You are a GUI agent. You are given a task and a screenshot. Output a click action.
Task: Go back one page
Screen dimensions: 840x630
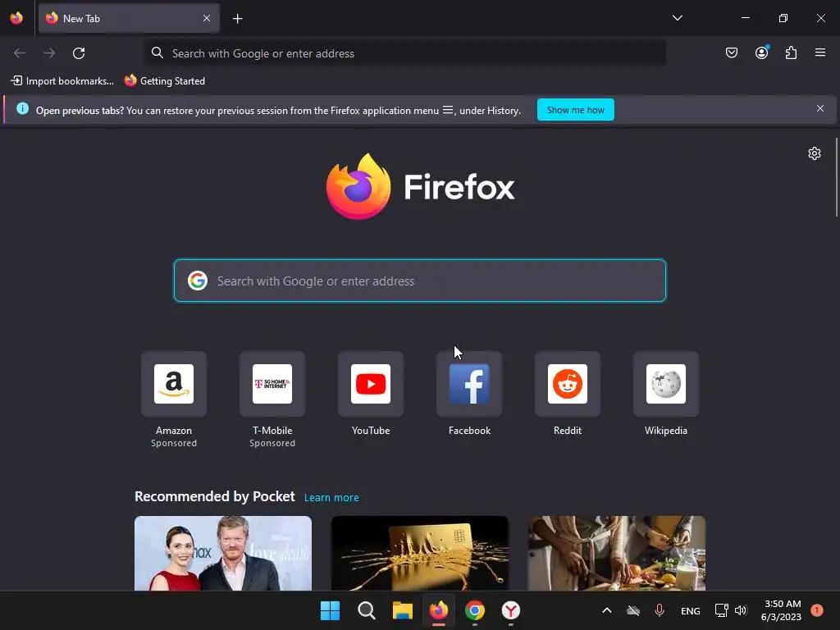[20, 53]
